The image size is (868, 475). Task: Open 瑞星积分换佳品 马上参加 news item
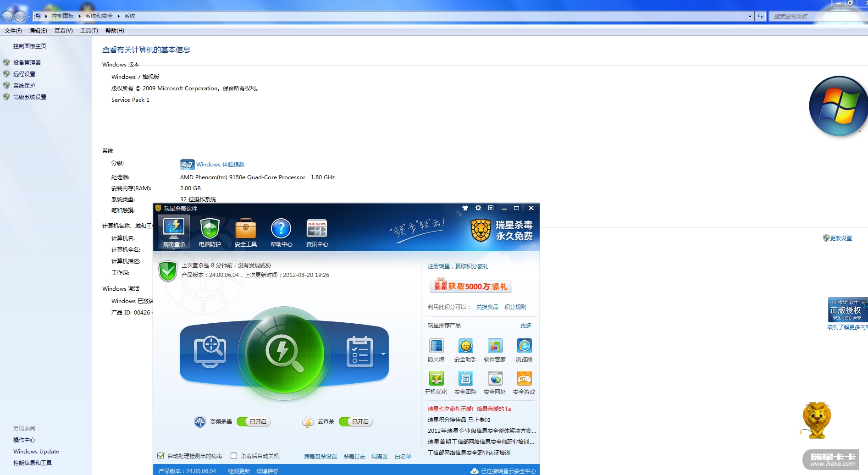tap(459, 420)
